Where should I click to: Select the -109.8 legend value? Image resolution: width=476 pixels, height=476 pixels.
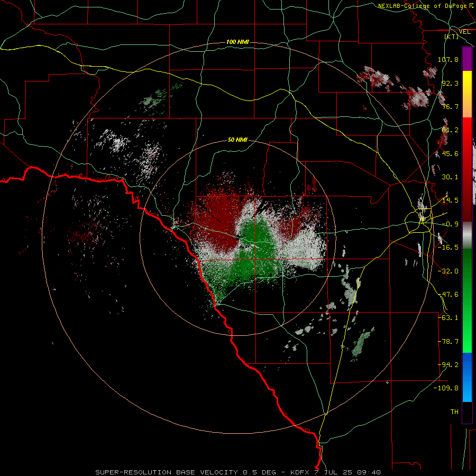click(446, 388)
